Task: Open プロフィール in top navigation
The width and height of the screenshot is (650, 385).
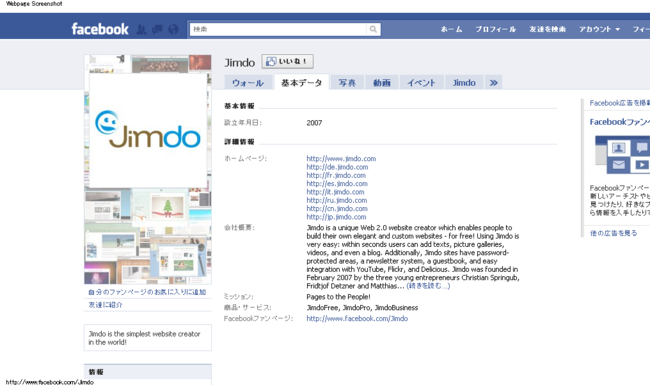Action: click(x=495, y=29)
